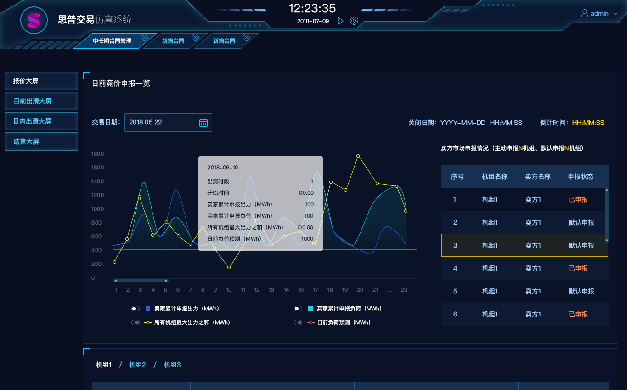Click the 交易日期 date input field

[168, 122]
